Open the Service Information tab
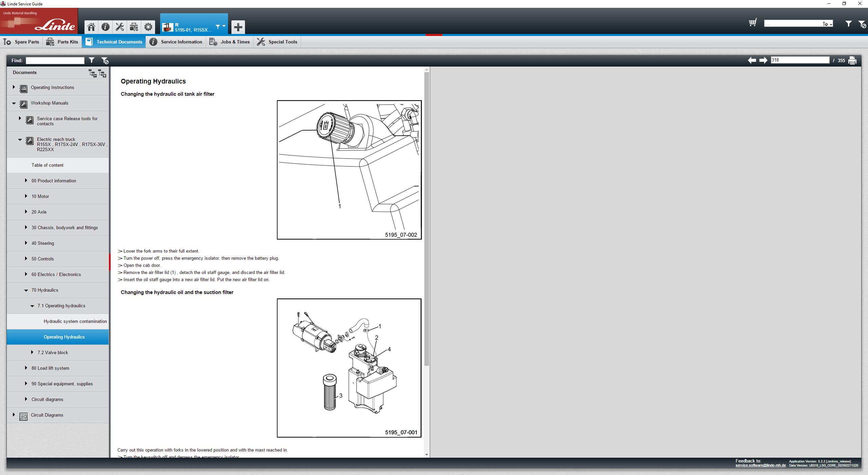The height and width of the screenshot is (475, 868). tap(176, 42)
